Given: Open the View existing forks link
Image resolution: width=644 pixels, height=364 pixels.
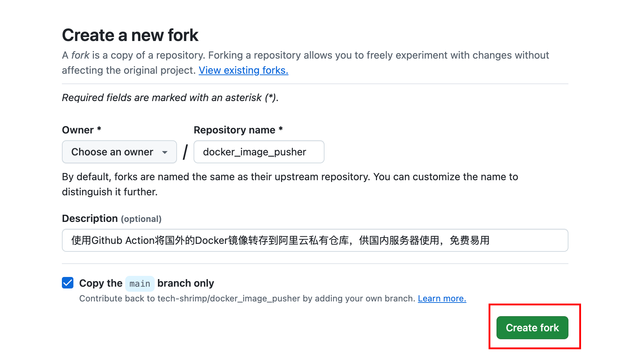Looking at the screenshot, I should tap(244, 70).
